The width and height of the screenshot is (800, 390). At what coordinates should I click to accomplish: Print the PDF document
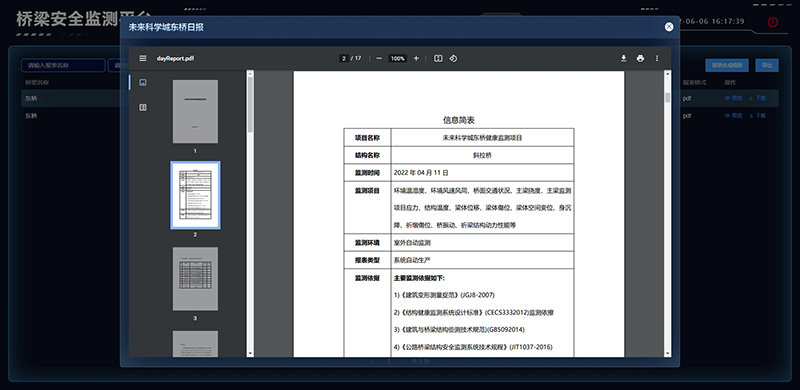[x=640, y=58]
